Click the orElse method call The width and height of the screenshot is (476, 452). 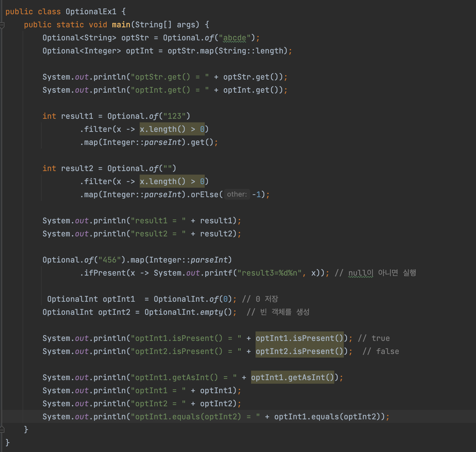(204, 195)
